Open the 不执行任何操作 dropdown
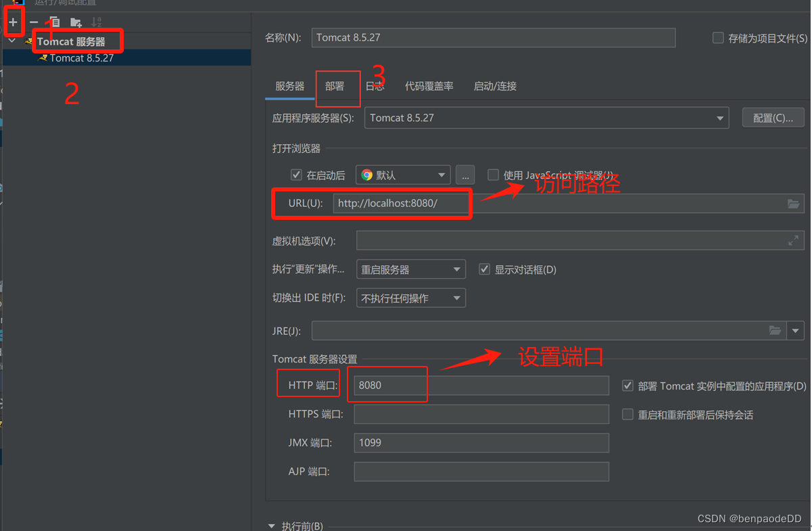Viewport: 812px width, 531px height. tap(411, 298)
